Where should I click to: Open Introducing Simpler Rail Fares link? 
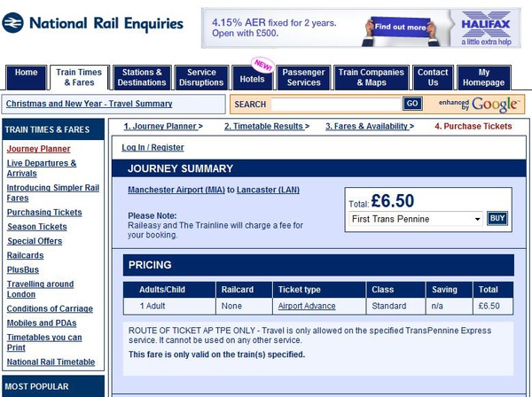(53, 193)
